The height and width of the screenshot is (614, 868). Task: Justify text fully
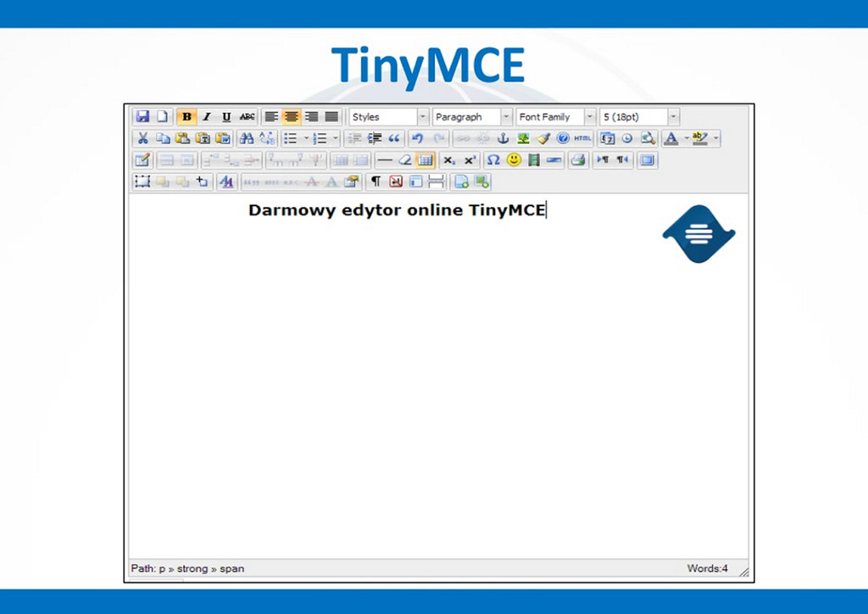click(331, 116)
